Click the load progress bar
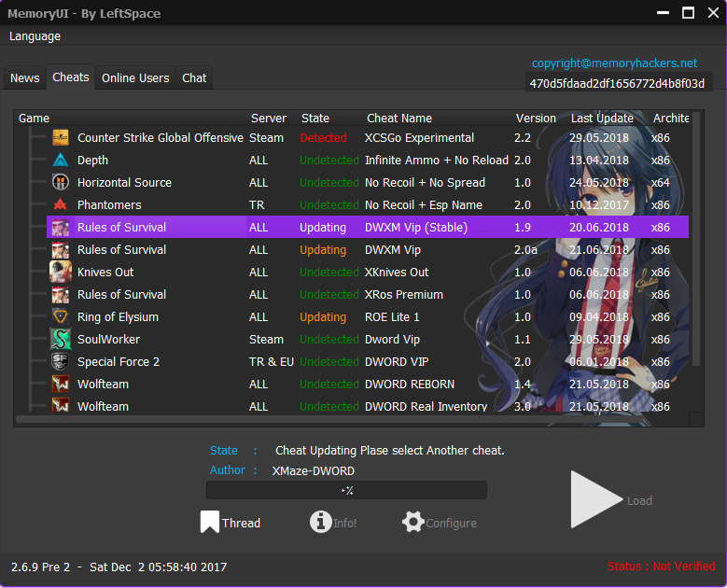This screenshot has height=588, width=727. coord(346,490)
